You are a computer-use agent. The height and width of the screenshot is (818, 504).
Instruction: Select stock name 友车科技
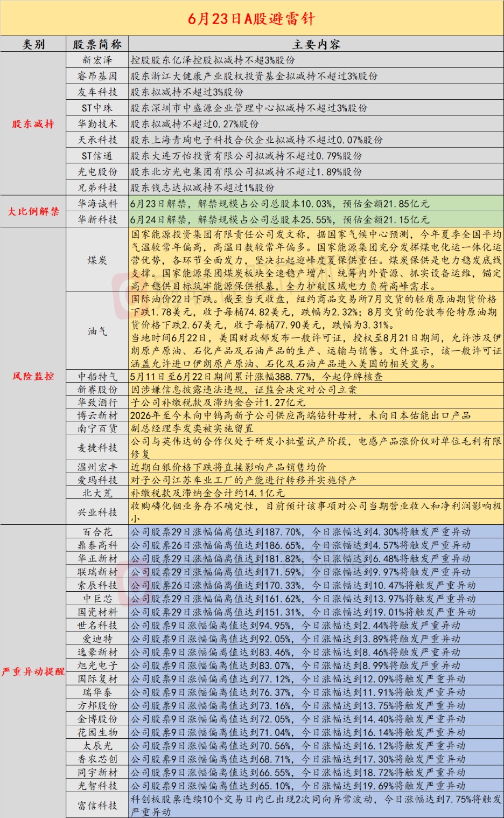pyautogui.click(x=97, y=92)
